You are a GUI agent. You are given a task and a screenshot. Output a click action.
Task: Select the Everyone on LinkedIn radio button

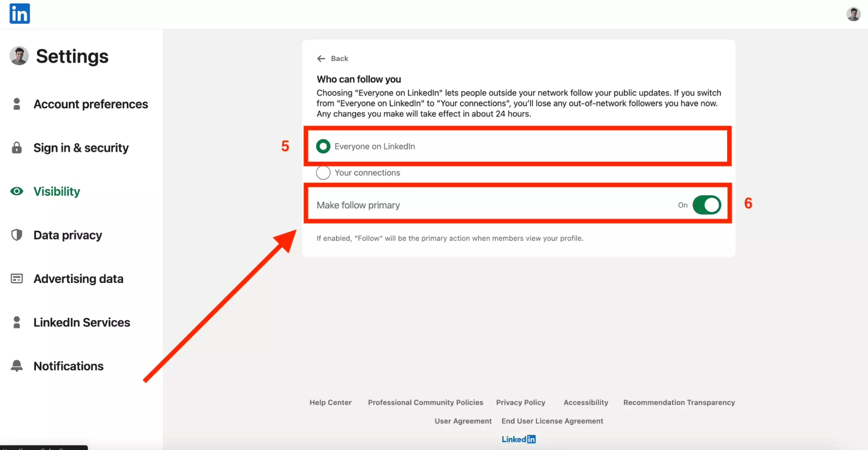coord(323,146)
